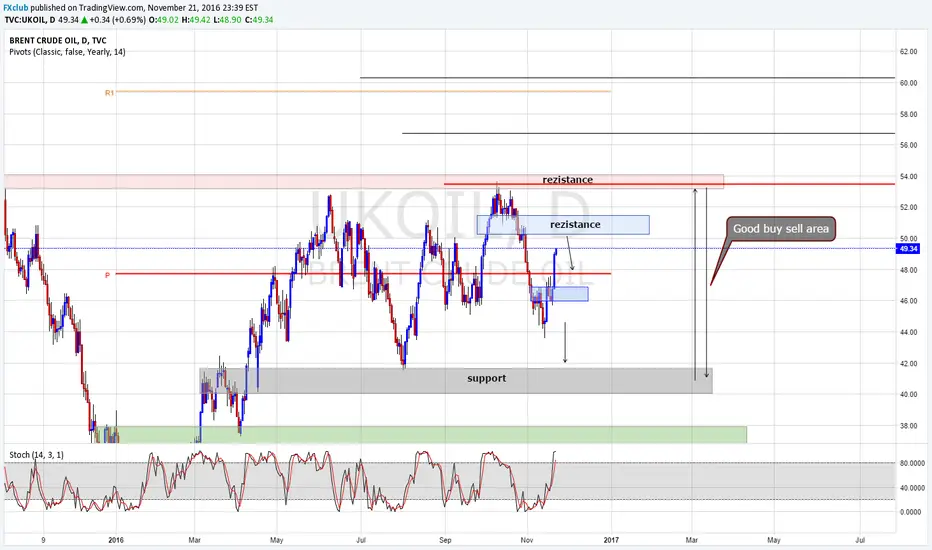Image resolution: width=932 pixels, height=550 pixels.
Task: Click the 42.00 price axis label
Action: (908, 364)
